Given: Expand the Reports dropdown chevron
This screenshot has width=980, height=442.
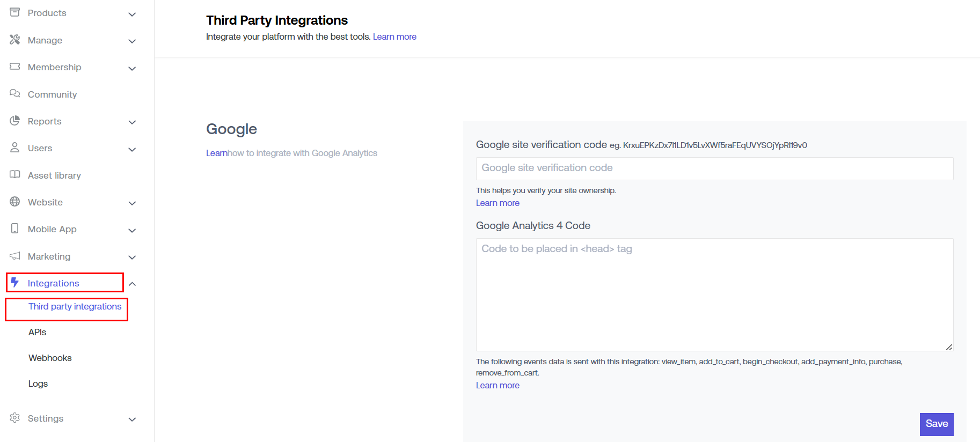Looking at the screenshot, I should pos(132,122).
